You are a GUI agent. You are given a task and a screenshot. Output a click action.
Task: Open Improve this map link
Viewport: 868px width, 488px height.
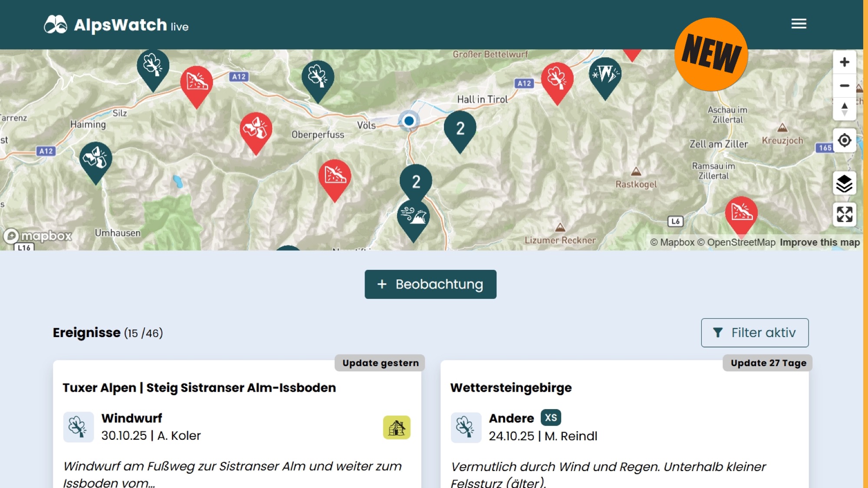[x=819, y=242]
